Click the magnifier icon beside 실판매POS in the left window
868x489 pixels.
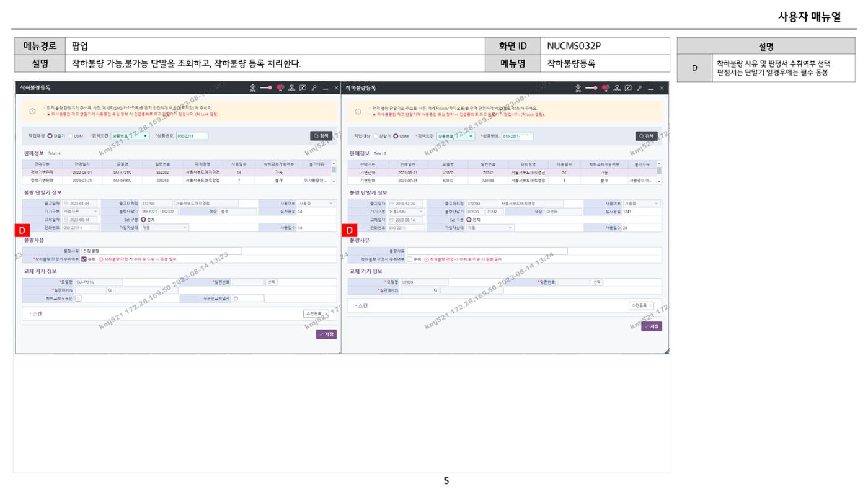pos(110,290)
